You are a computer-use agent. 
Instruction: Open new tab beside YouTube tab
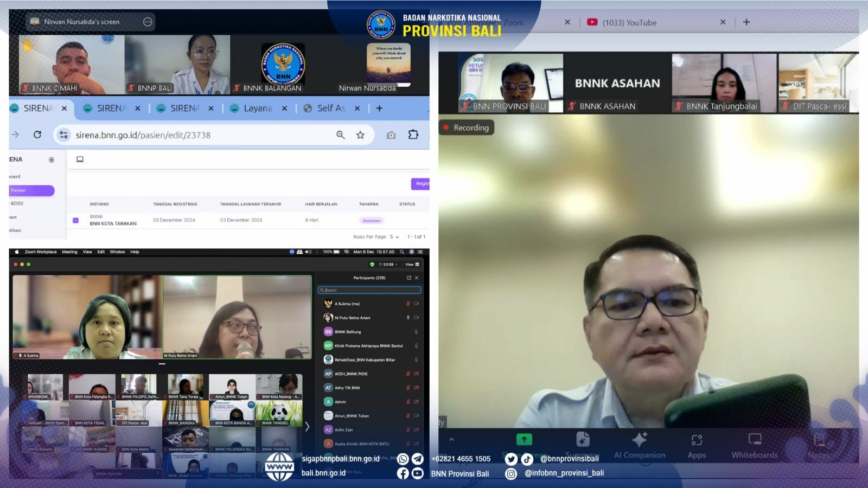click(746, 22)
